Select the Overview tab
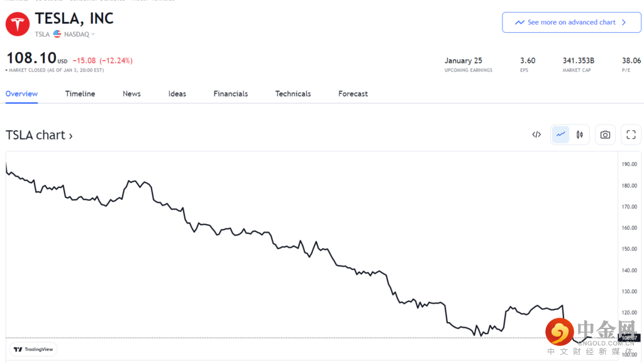644x363 pixels. tap(21, 94)
